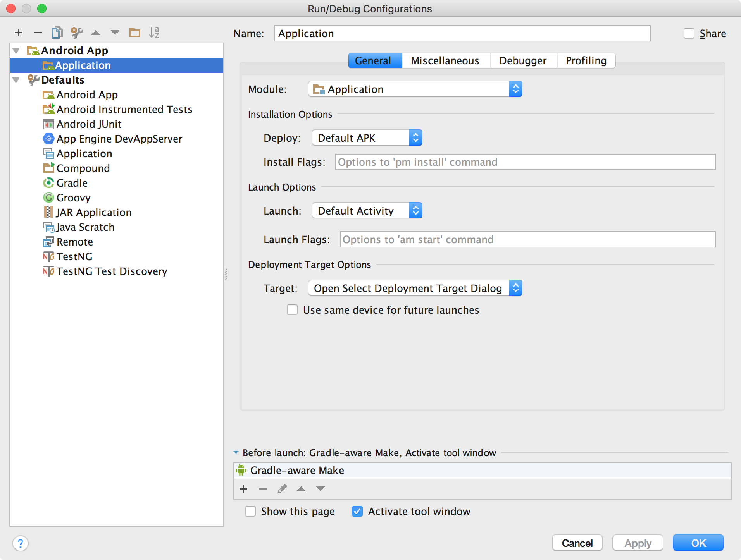Viewport: 741px width, 560px height.
Task: Uncheck the Activate tool window checkbox
Action: coord(357,512)
